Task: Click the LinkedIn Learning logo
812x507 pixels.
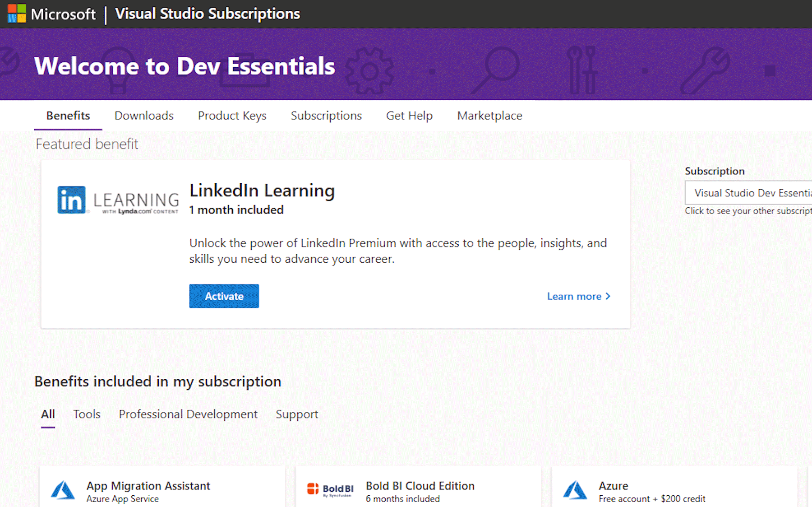Action: (118, 200)
